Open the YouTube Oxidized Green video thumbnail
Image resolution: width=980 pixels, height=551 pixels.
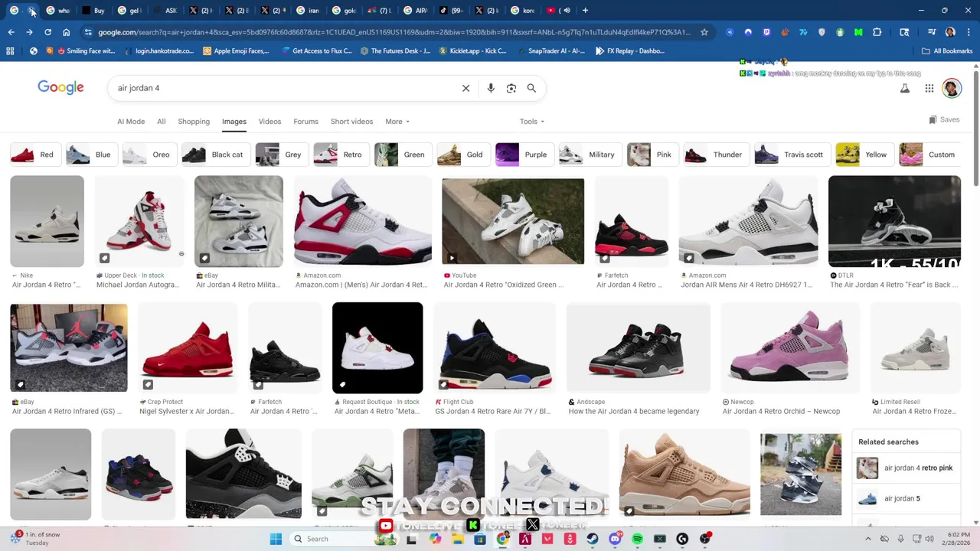tap(513, 221)
